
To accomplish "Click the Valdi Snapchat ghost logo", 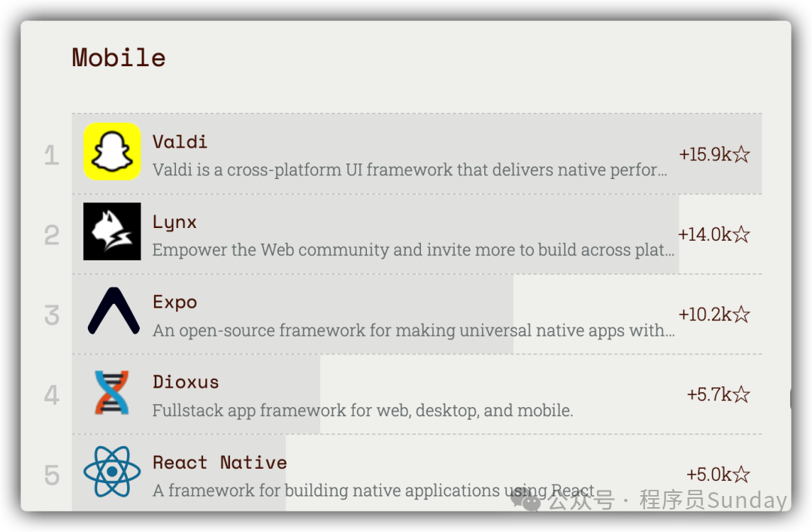I will click(x=112, y=152).
